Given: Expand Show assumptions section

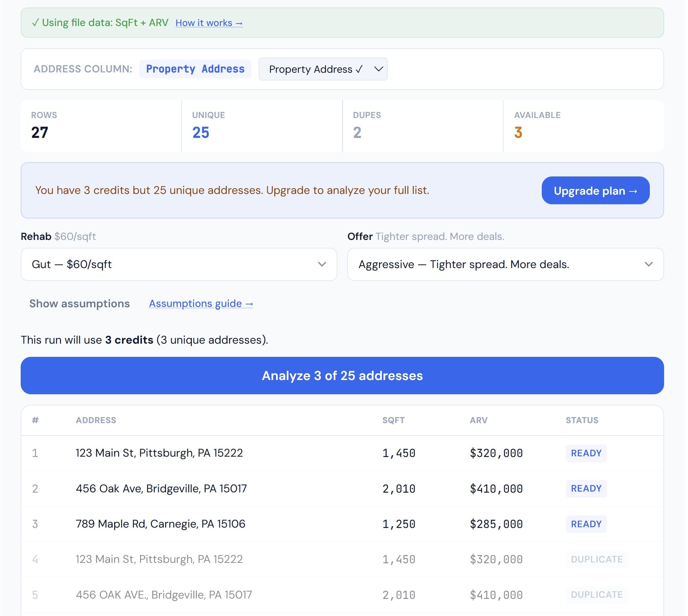Looking at the screenshot, I should pyautogui.click(x=79, y=304).
